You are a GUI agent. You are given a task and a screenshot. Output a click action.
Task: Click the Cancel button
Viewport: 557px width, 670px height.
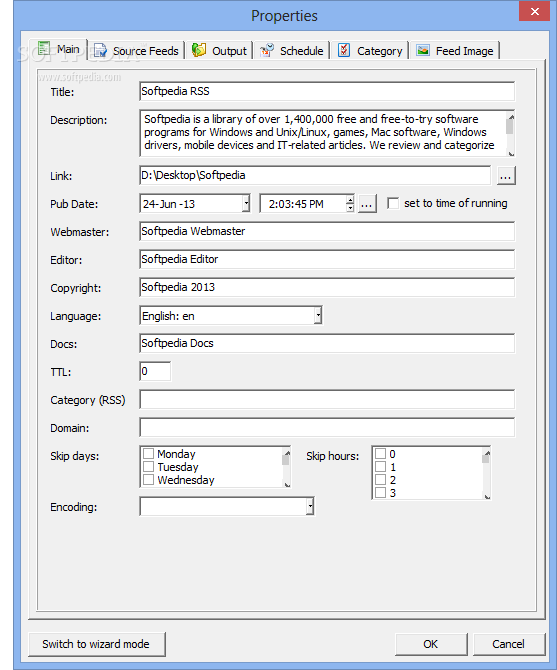point(509,644)
